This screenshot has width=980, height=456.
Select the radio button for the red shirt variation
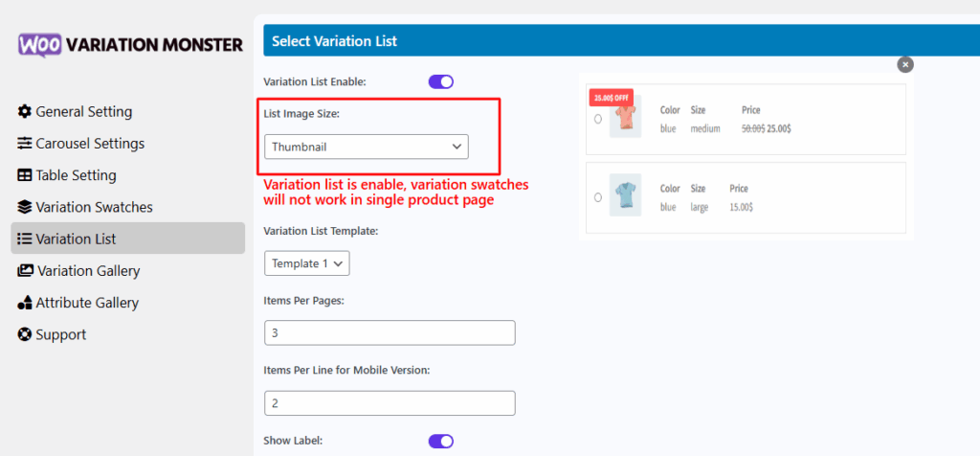(x=598, y=119)
